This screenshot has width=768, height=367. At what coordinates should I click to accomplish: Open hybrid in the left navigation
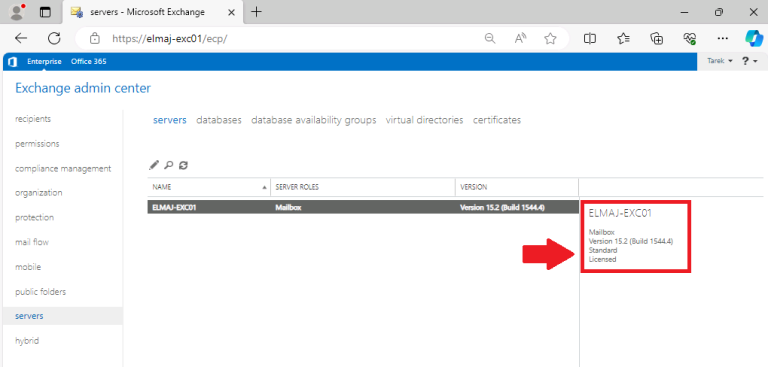(27, 341)
